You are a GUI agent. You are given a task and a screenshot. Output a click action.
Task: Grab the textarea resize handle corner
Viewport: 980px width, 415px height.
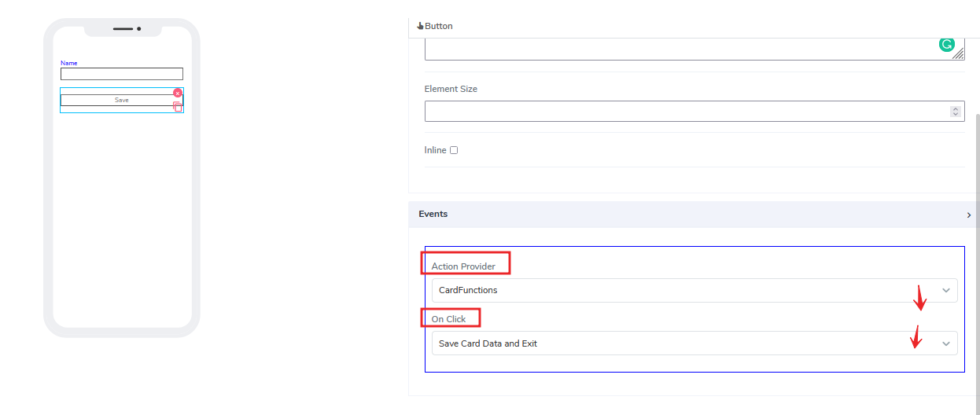[x=958, y=54]
